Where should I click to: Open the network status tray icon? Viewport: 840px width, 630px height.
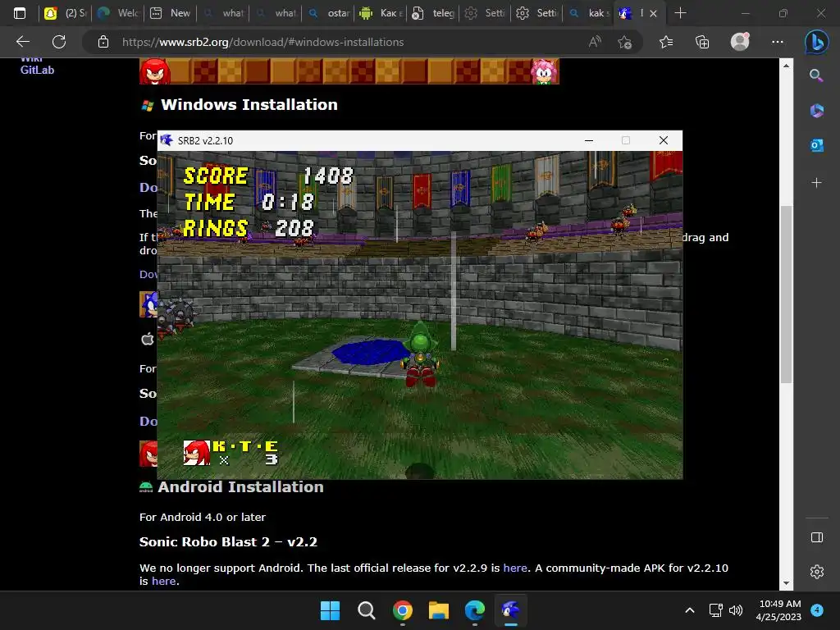[715, 610]
